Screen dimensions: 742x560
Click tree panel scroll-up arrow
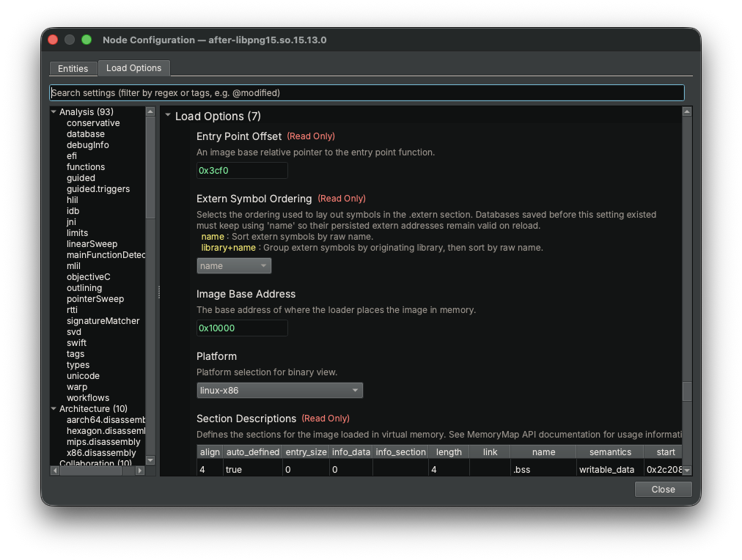150,111
